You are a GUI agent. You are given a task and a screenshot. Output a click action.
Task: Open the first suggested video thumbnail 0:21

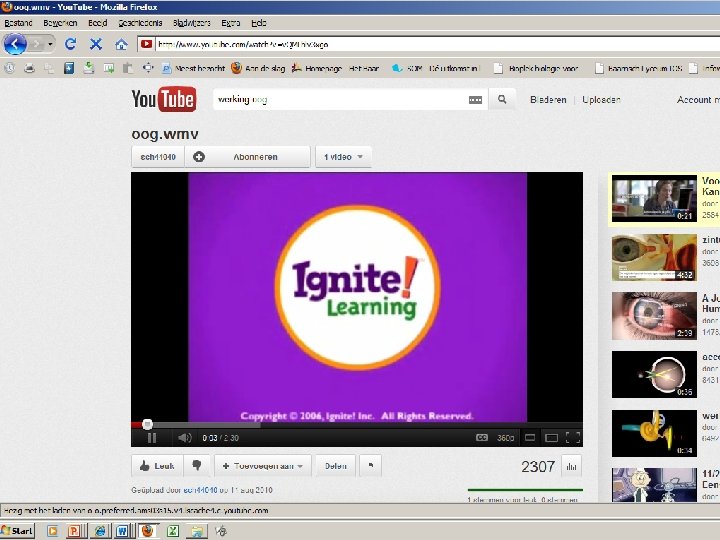point(654,199)
